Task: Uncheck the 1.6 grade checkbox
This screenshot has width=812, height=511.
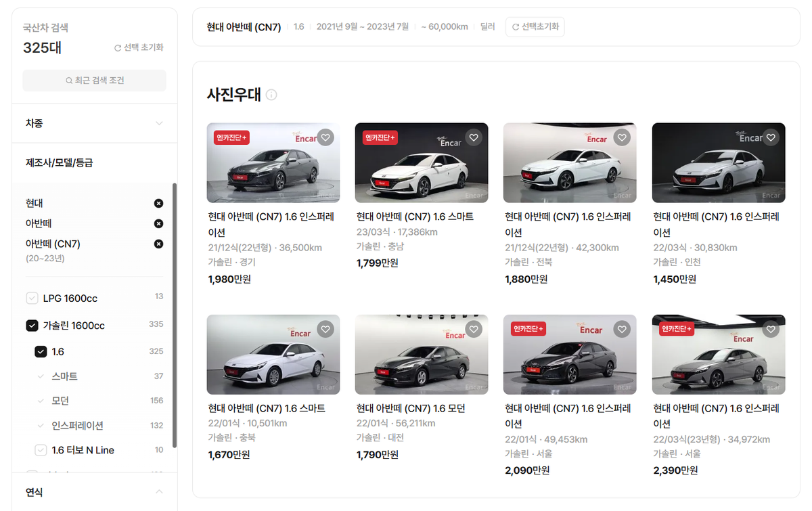Action: coord(41,352)
